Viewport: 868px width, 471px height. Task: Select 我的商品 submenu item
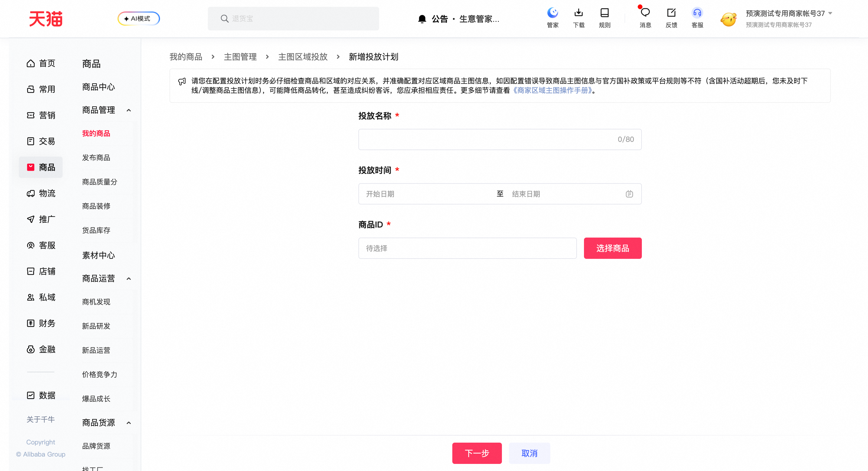click(x=96, y=134)
